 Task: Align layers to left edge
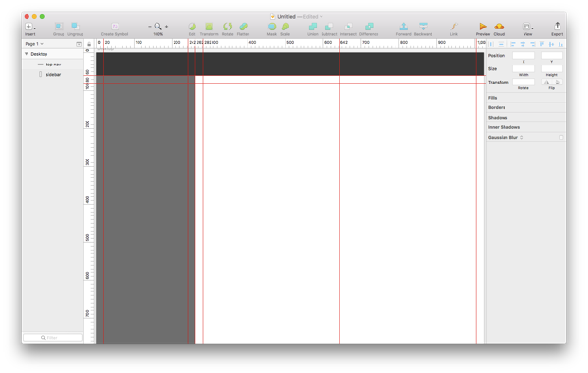(x=513, y=44)
